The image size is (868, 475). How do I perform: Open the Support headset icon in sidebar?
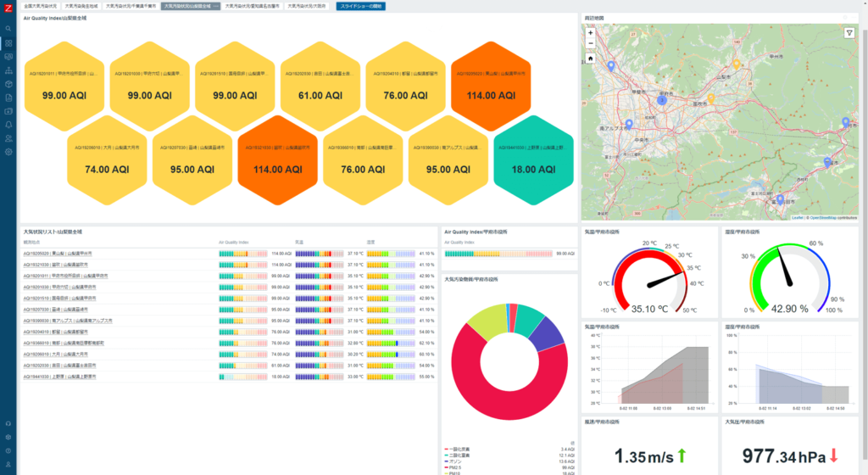point(8,423)
